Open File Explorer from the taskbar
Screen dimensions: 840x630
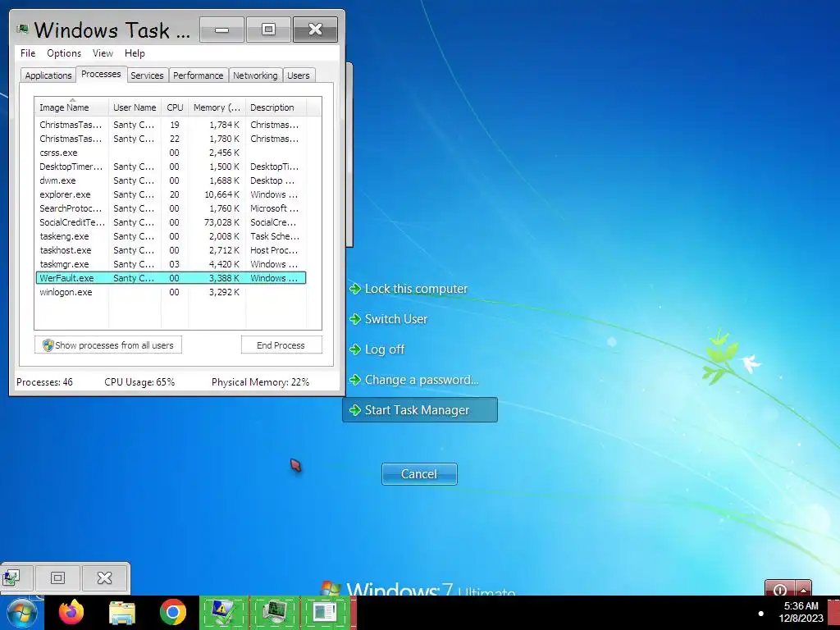122,612
